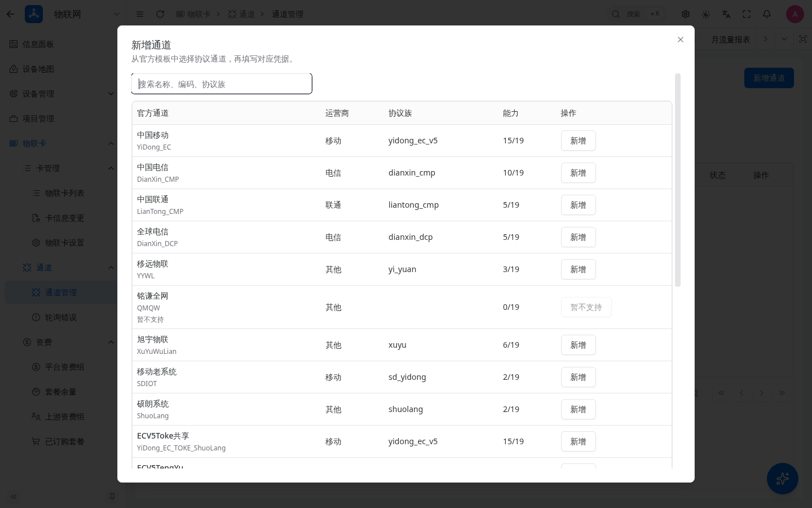
Task: Click the 暂不支持 button for 铭谦全网
Action: click(x=586, y=307)
